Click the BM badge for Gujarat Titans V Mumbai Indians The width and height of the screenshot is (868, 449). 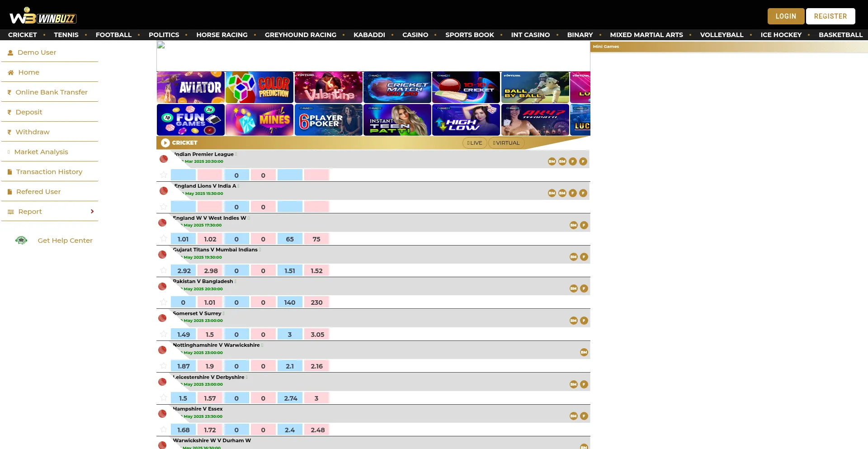[574, 257]
